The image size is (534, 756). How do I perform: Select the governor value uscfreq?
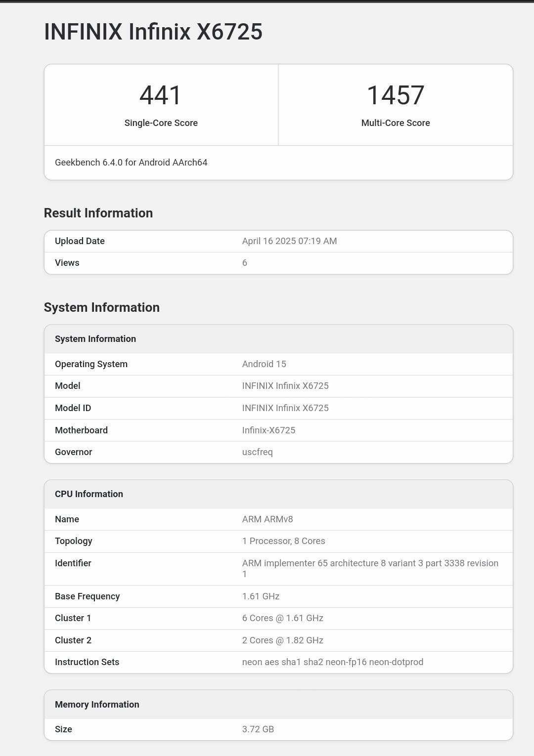[258, 452]
